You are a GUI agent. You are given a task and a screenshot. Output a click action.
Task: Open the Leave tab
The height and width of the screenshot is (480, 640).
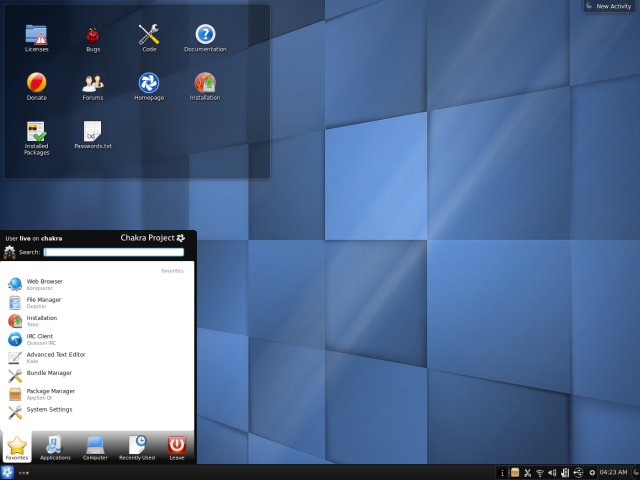pyautogui.click(x=177, y=445)
